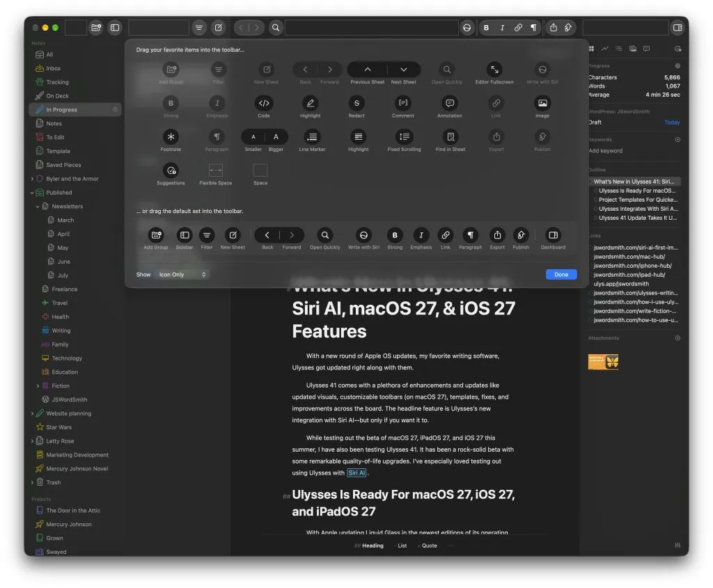Click the Annotation item icon
This screenshot has height=588, width=713.
point(450,103)
